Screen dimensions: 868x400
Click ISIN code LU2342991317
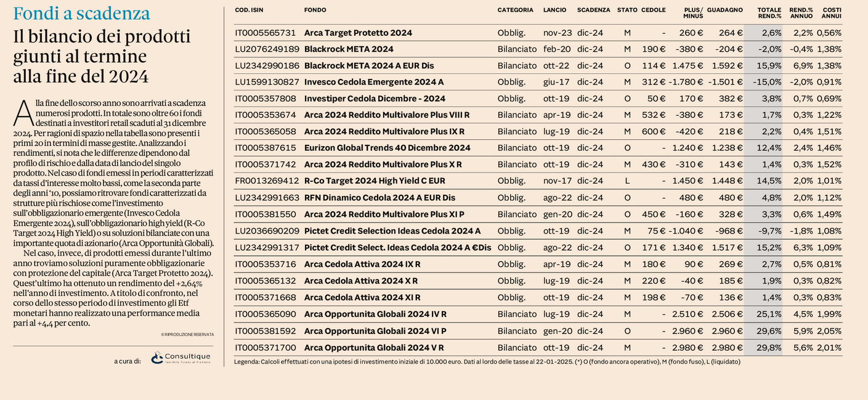(267, 248)
